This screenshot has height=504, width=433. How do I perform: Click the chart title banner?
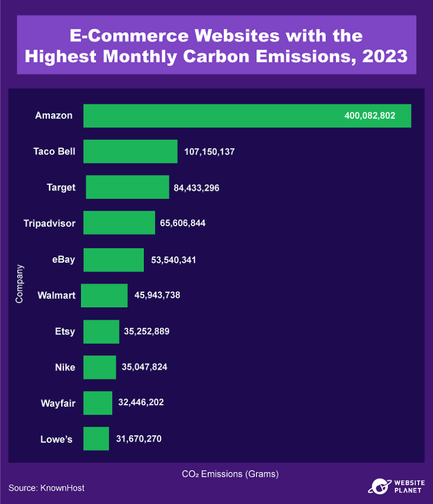pyautogui.click(x=216, y=46)
